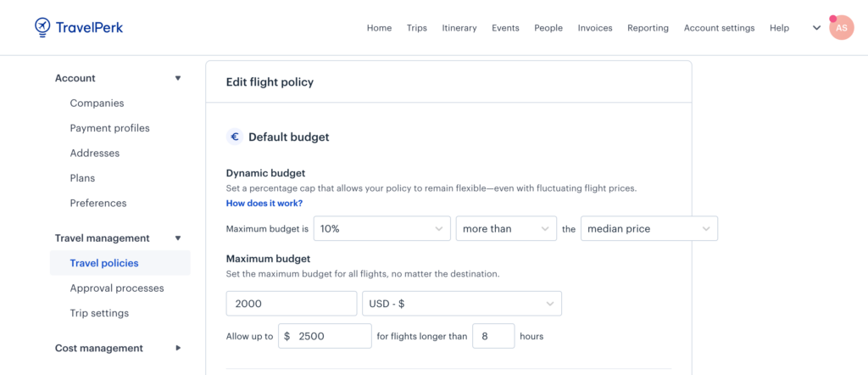Open the 10% percentage dropdown
Screen dimensions: 868x375
point(381,229)
